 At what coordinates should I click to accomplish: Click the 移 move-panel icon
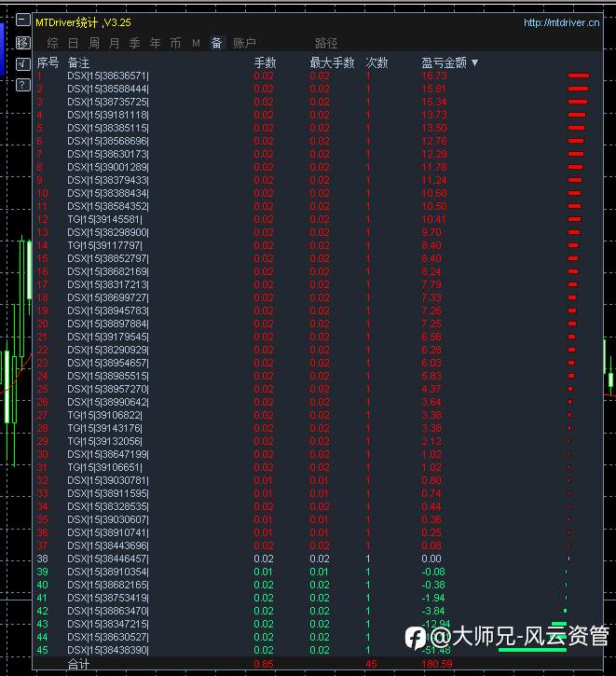(x=22, y=43)
